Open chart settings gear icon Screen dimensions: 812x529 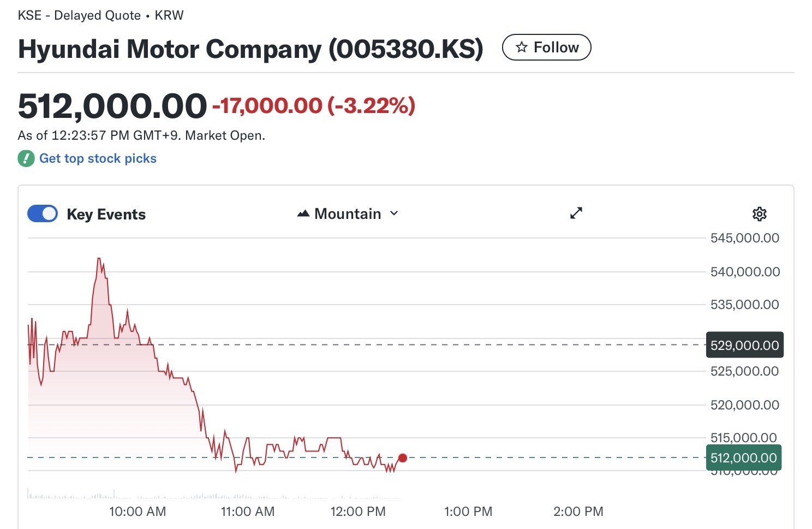(759, 214)
